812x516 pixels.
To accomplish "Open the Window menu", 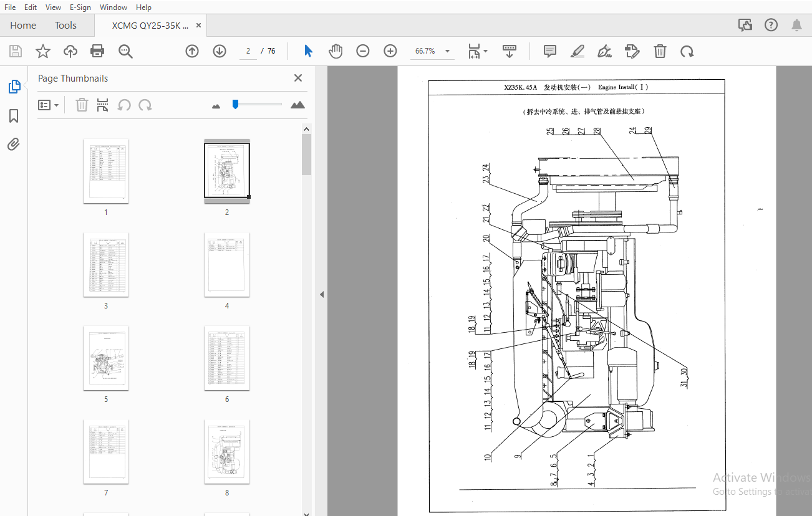I will click(x=114, y=7).
